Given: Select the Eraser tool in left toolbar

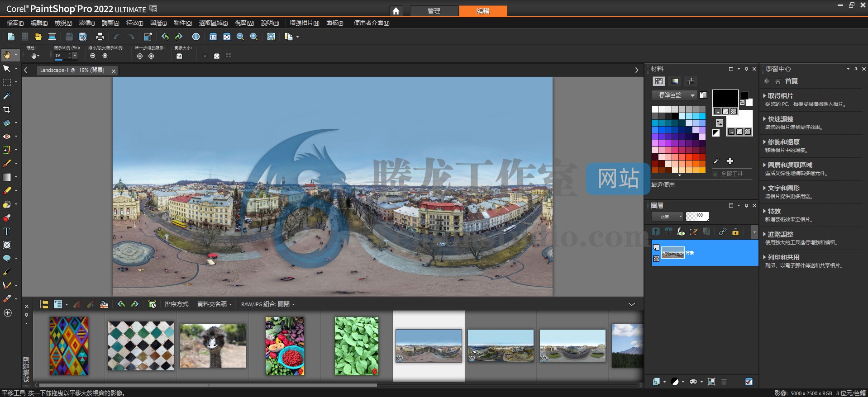Looking at the screenshot, I should click(x=7, y=191).
